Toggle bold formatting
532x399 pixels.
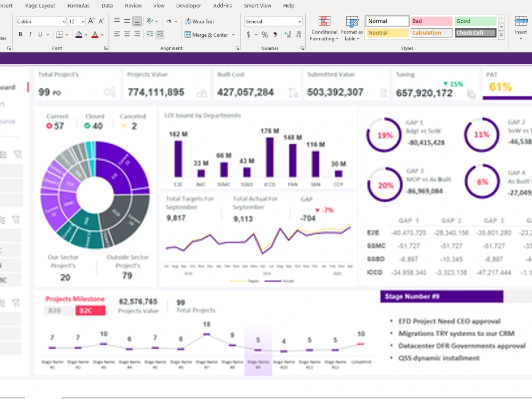(x=20, y=34)
